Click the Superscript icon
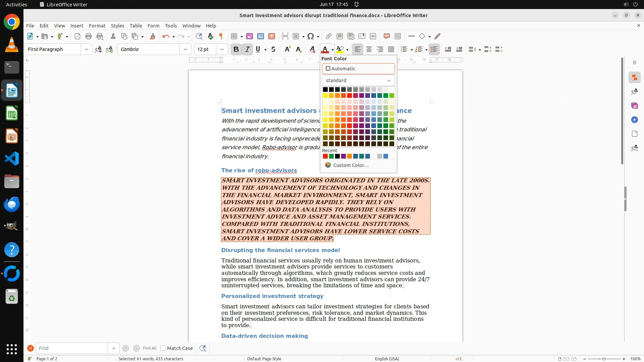 pos(287,49)
